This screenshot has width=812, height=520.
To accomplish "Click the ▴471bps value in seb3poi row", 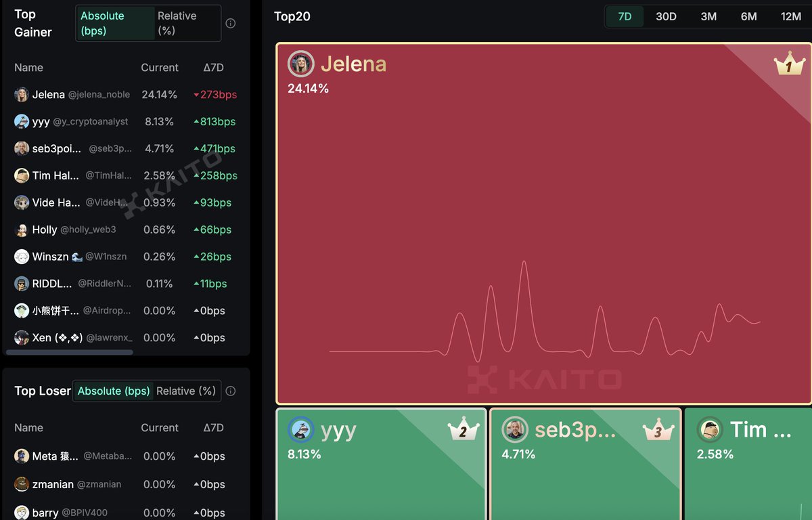I will pyautogui.click(x=215, y=148).
